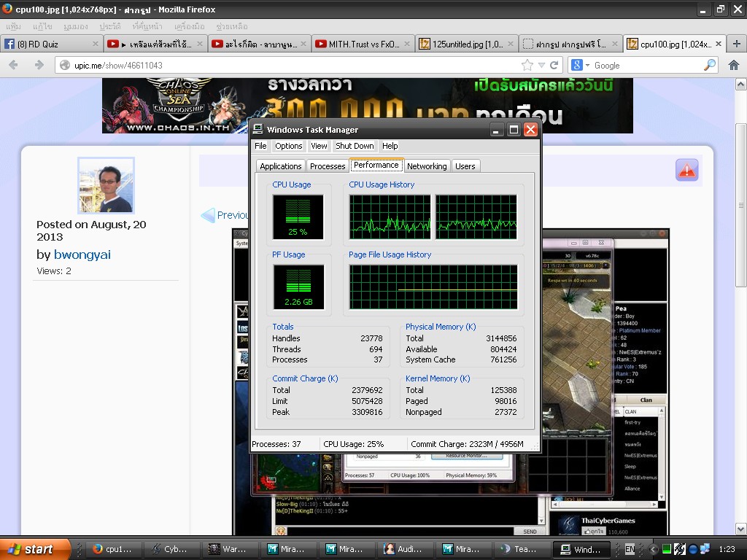
Task: Open a new tab with plus button
Action: point(737,44)
